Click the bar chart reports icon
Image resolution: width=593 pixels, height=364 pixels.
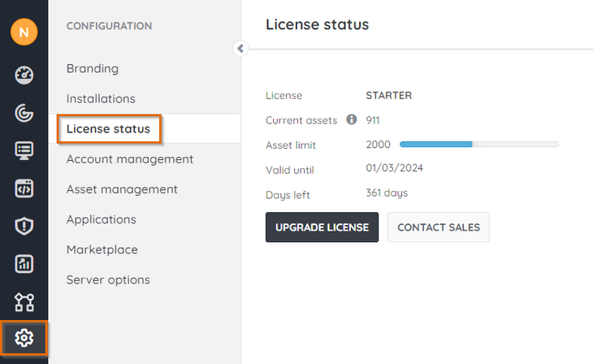tap(24, 263)
